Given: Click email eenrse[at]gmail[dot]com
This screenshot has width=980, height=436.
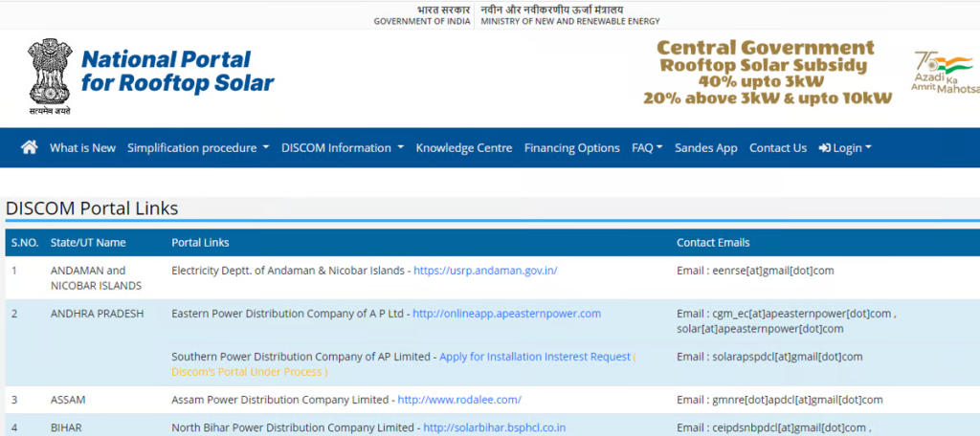Looking at the screenshot, I should [773, 271].
